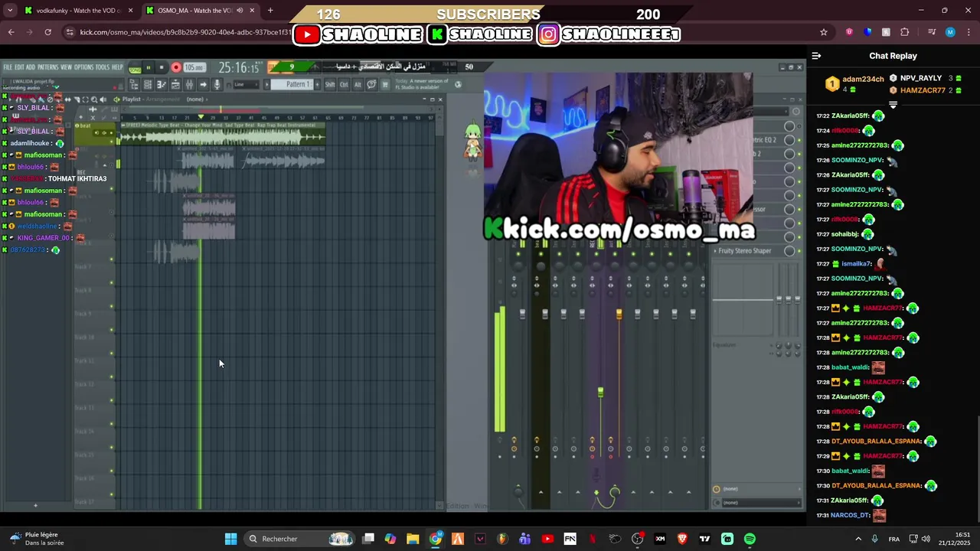Adjust the green fader on mixer track
Viewport: 980px width, 551px height.
click(600, 392)
